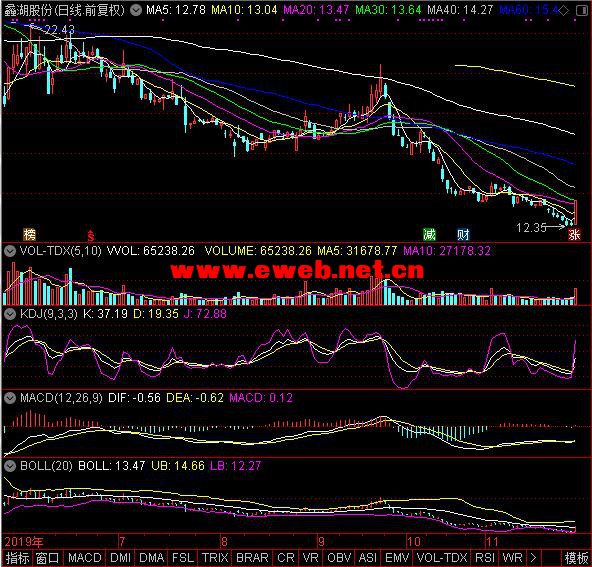
Task: Click the MA40: 14.27 label
Action: pyautogui.click(x=460, y=10)
